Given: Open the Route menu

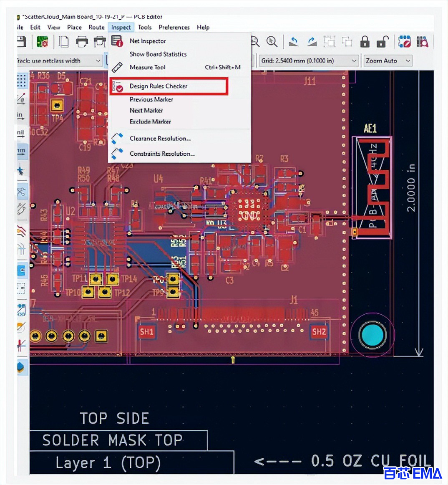Looking at the screenshot, I should tap(96, 27).
